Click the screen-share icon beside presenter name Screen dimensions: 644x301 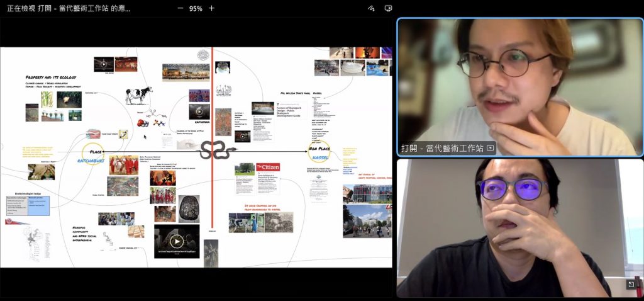point(491,149)
